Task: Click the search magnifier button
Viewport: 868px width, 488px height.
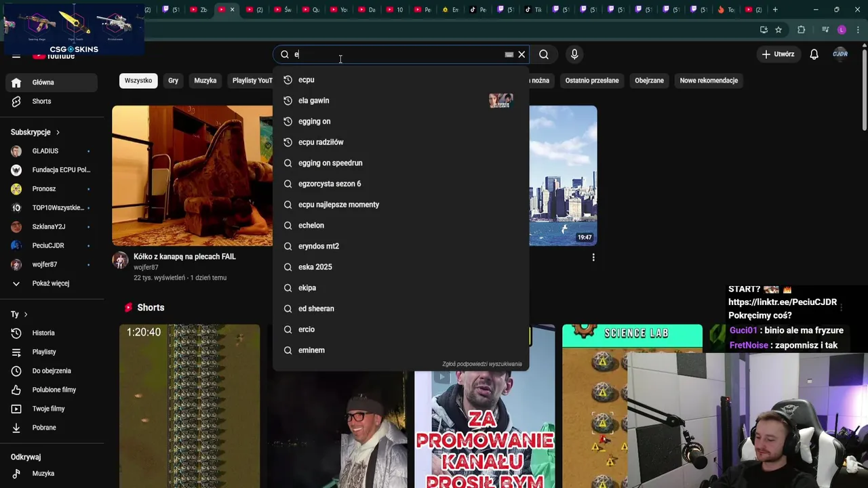Action: pos(544,54)
